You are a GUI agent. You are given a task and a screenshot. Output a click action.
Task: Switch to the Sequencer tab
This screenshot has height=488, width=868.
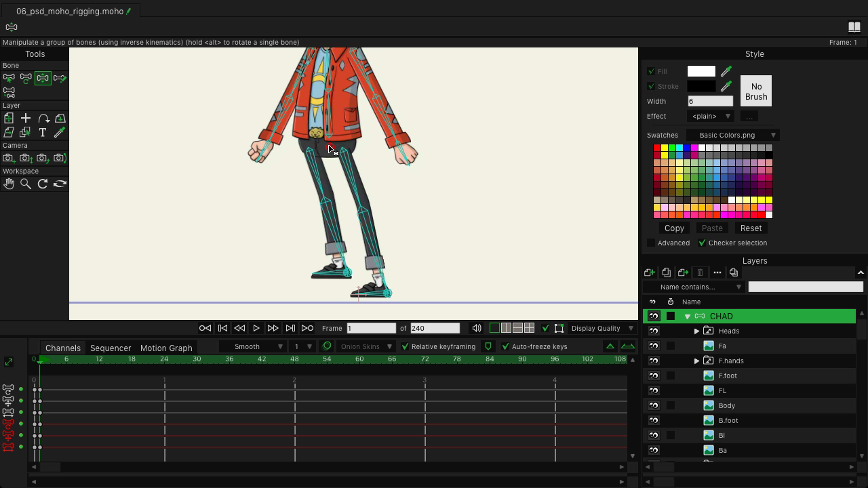tap(111, 348)
